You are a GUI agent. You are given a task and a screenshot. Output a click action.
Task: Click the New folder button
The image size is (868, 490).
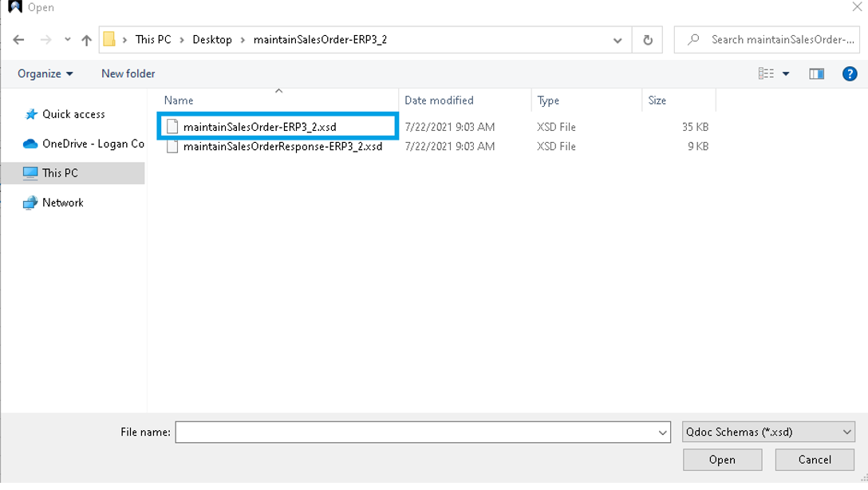coord(128,73)
